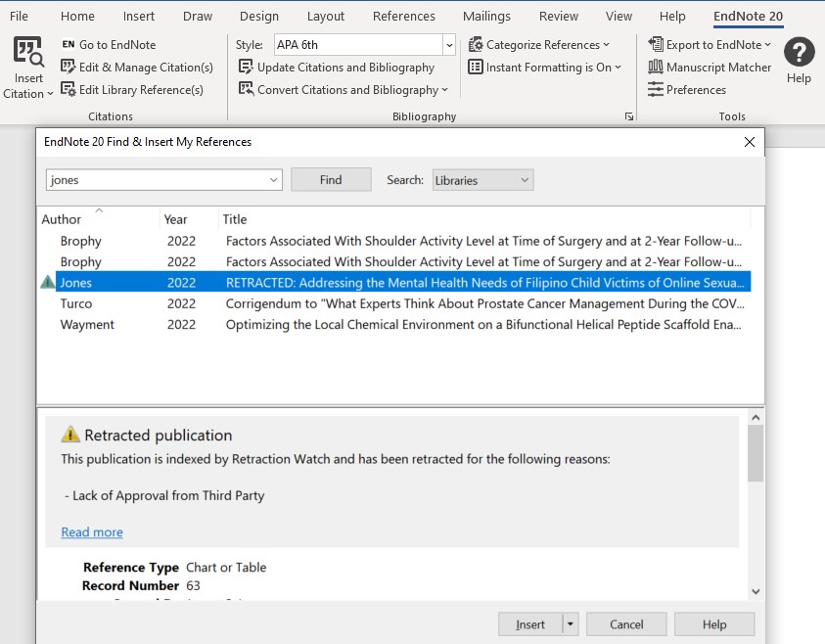Click the Read more link

[x=91, y=531]
